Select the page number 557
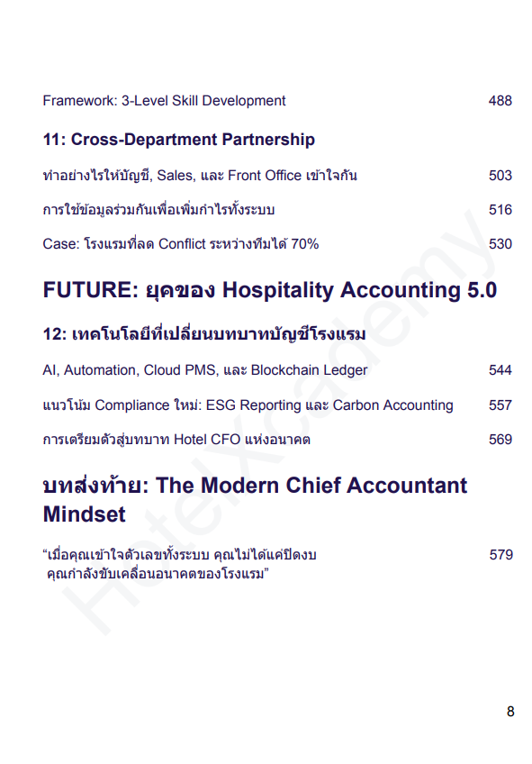 click(500, 405)
